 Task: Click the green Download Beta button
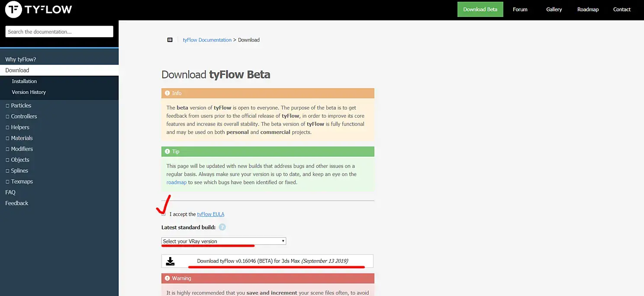[480, 10]
